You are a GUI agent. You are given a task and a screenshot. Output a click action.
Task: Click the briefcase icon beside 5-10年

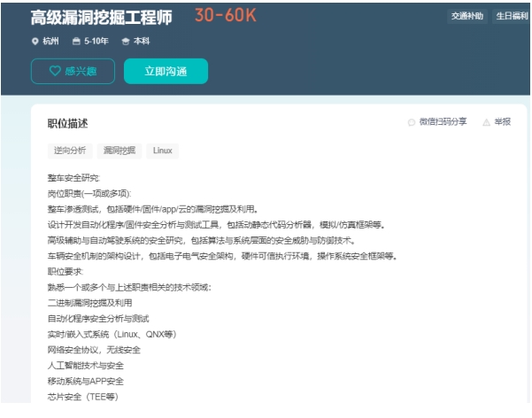pos(76,42)
